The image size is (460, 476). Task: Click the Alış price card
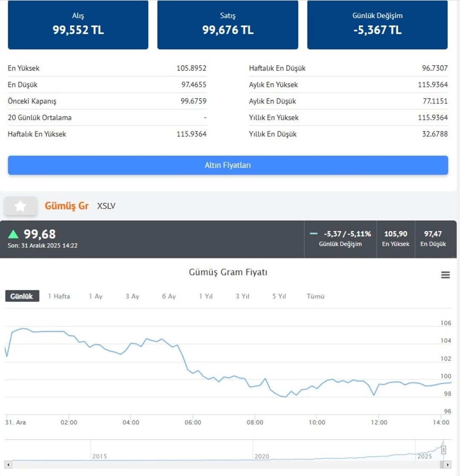click(x=78, y=25)
